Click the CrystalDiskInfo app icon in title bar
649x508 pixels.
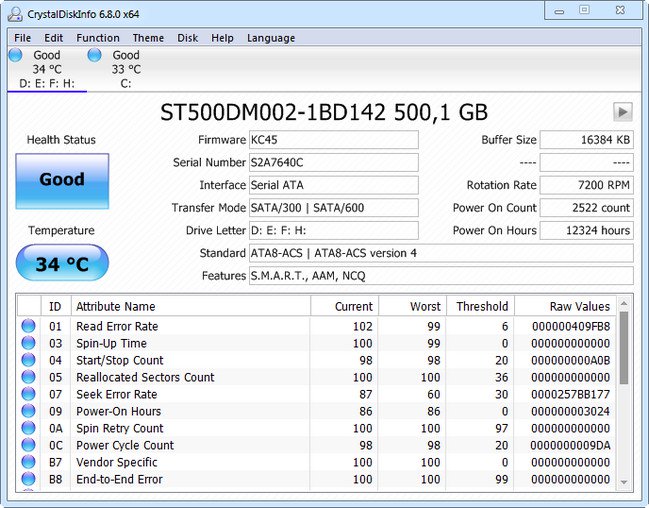click(15, 12)
